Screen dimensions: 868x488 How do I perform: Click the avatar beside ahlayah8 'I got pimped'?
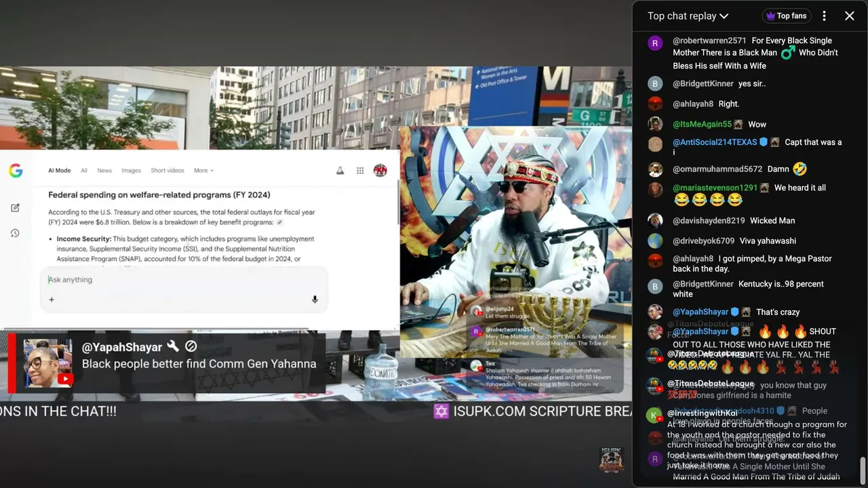pyautogui.click(x=655, y=261)
